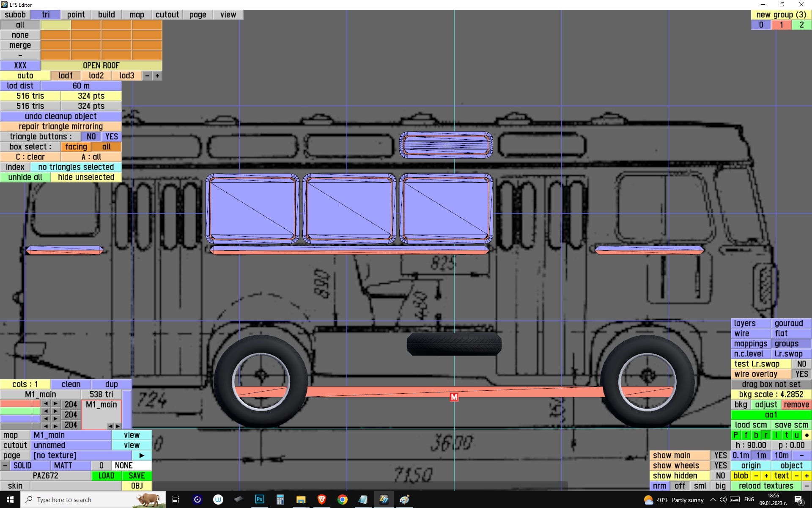Open Photoshop from the taskbar
The image size is (812, 508).
pyautogui.click(x=259, y=500)
